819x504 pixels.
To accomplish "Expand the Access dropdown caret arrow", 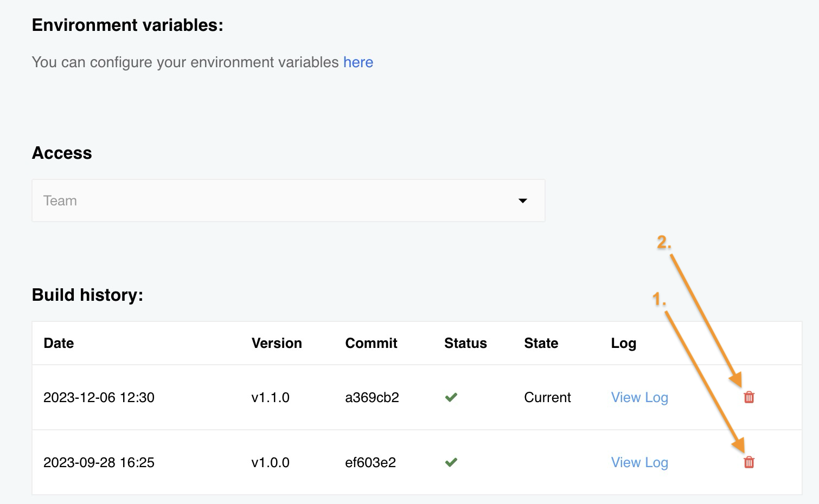I will (x=523, y=201).
